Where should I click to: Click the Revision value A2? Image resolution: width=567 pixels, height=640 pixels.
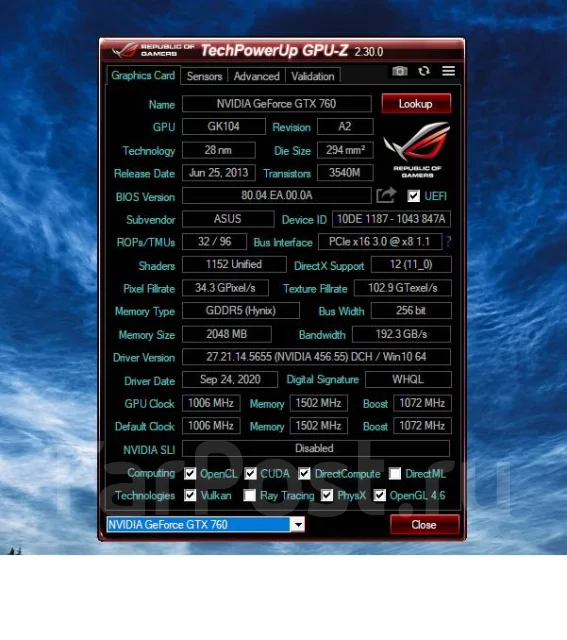coord(345,127)
